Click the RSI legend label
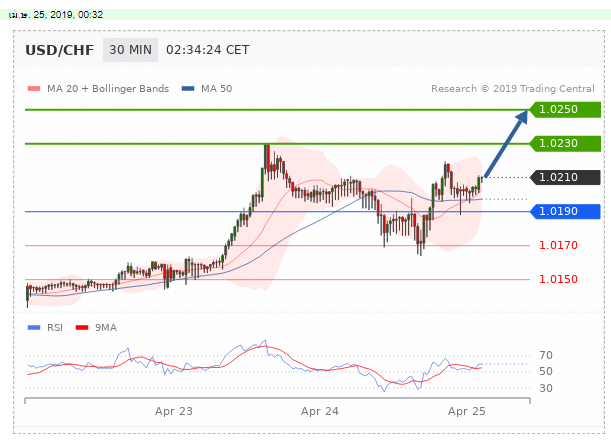The height and width of the screenshot is (440, 611). (x=55, y=328)
